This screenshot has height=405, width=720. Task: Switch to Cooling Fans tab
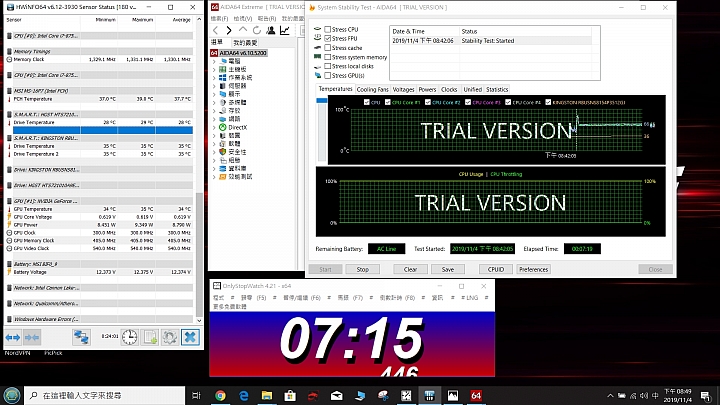click(372, 90)
